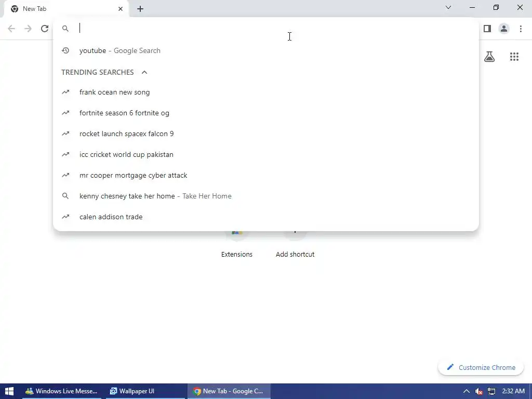Open the Windows Start menu
The width and height of the screenshot is (532, 399).
click(9, 391)
